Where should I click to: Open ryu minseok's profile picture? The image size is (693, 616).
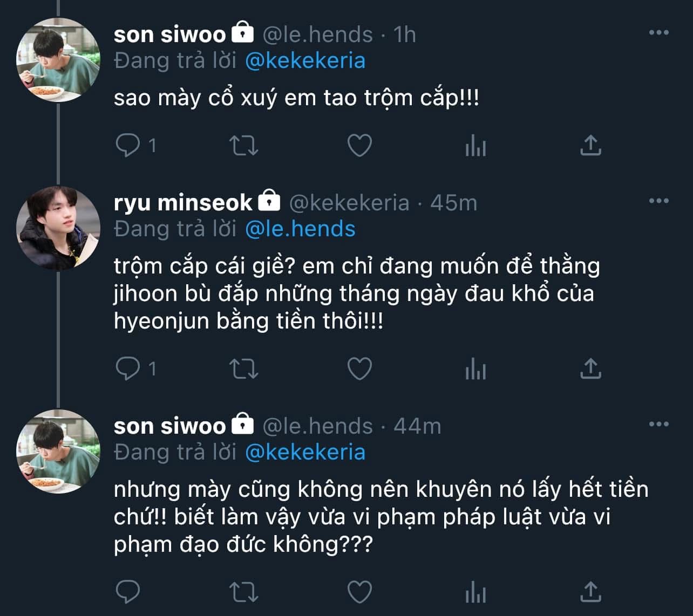click(58, 228)
